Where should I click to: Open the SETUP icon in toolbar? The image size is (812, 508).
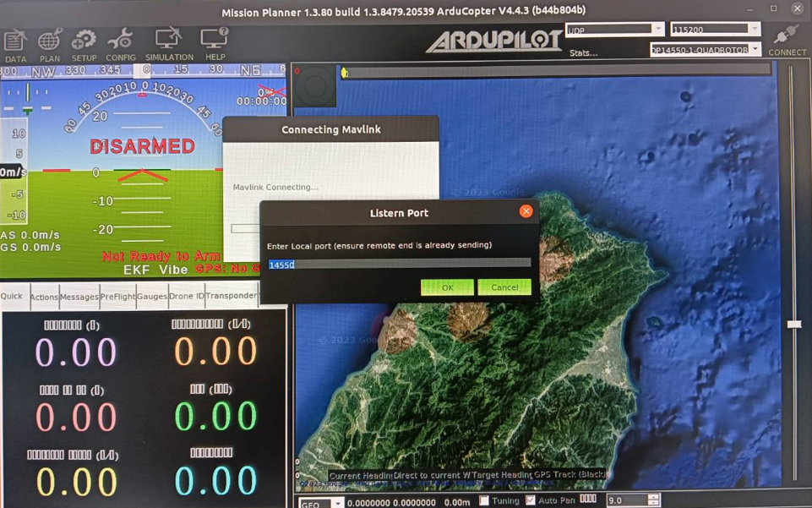tap(84, 46)
